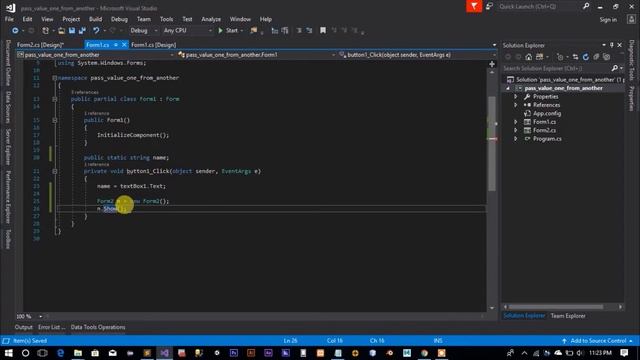The width and height of the screenshot is (640, 360).
Task: Click the Save icon in the toolbar
Action: coord(72,31)
